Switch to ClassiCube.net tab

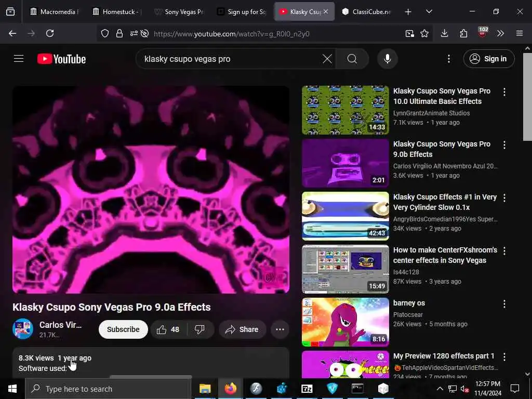(366, 11)
